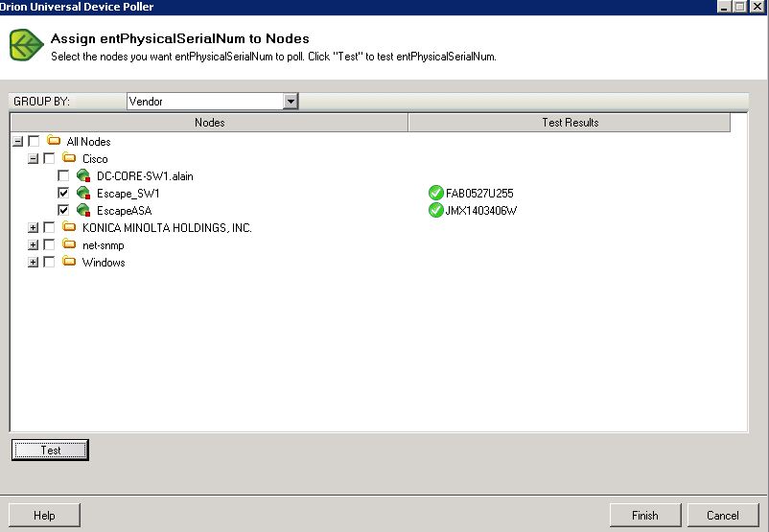Viewport: 769px width, 532px height.
Task: Collapse the Cisco tree node
Action: tap(33, 159)
